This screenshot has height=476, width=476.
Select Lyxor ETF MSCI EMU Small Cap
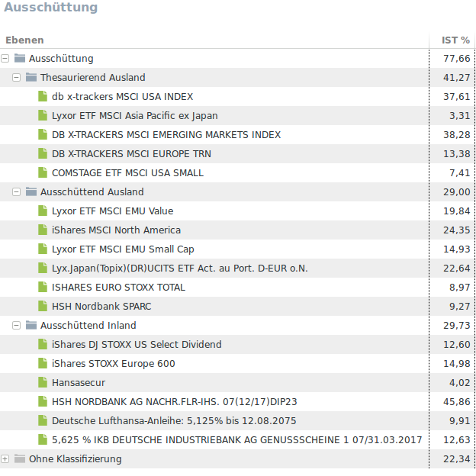click(123, 249)
